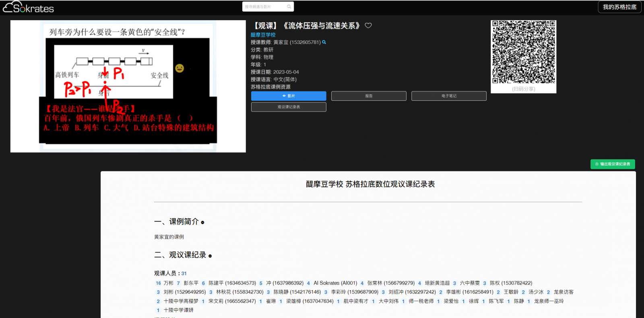Switch to the 影片 tab
Image resolution: width=644 pixels, height=318 pixels.
point(289,96)
